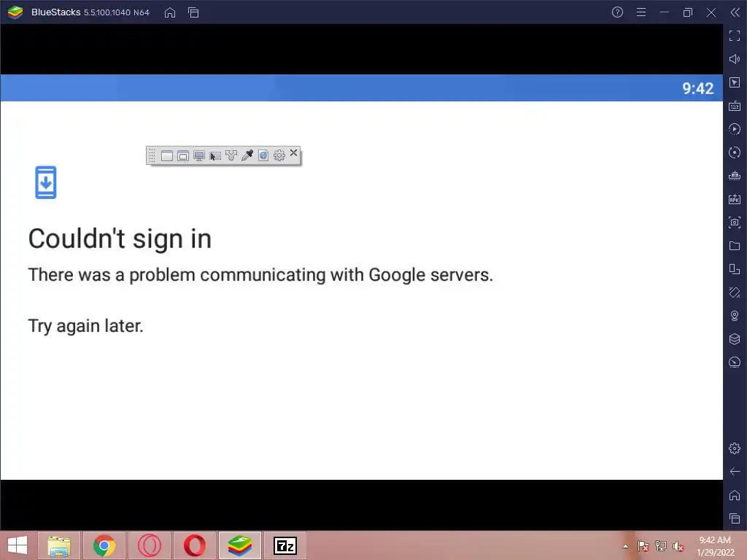Click the play-circle macro icon in sidebar
This screenshot has height=560, width=747.
(x=735, y=129)
